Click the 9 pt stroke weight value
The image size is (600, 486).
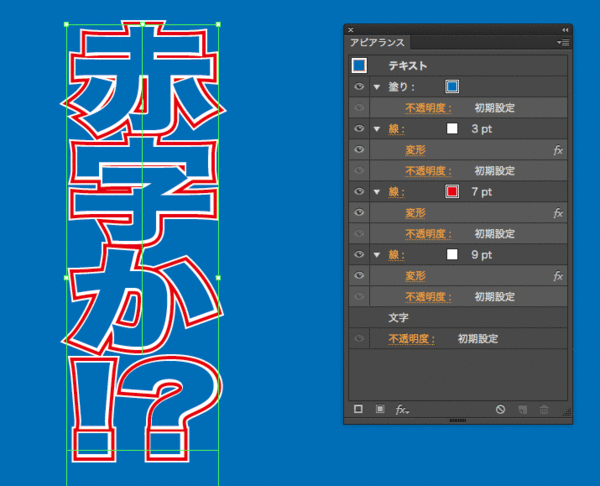click(482, 255)
